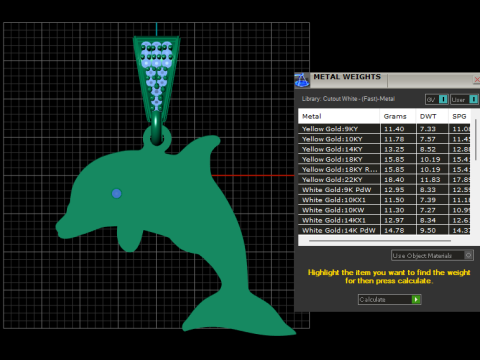The image size is (480, 360).
Task: Click the 11.83 DWT cell
Action: (x=432, y=180)
